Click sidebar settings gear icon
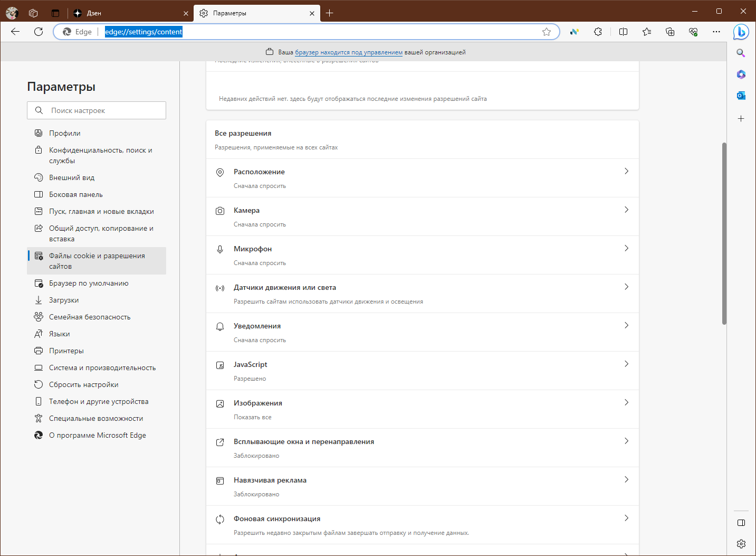This screenshot has height=556, width=756. (741, 544)
